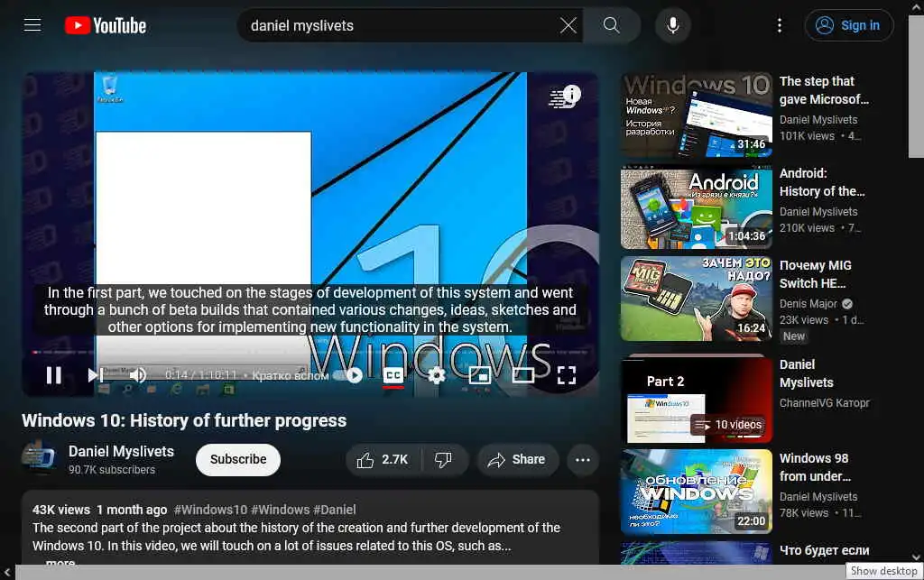Screen dimensions: 924x580
Task: Click the video progress bar
Action: [310, 352]
